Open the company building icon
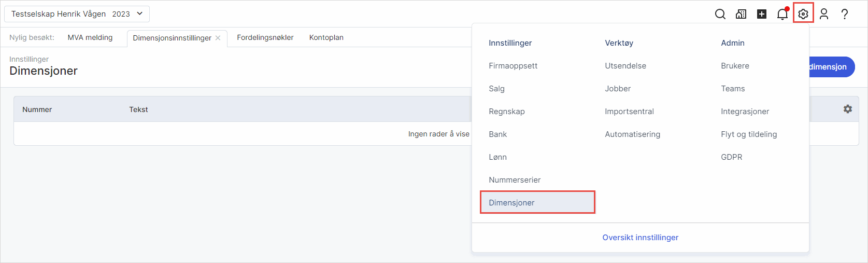868x263 pixels. [741, 14]
